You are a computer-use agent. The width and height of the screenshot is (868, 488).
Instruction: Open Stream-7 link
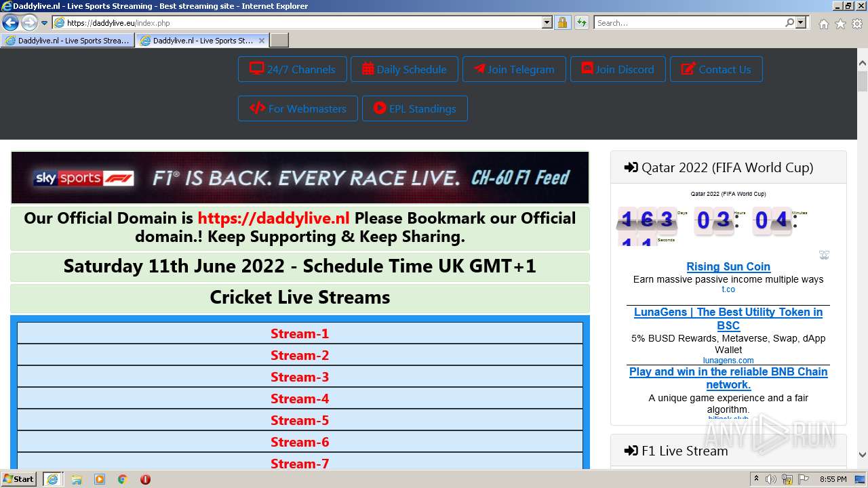300,462
